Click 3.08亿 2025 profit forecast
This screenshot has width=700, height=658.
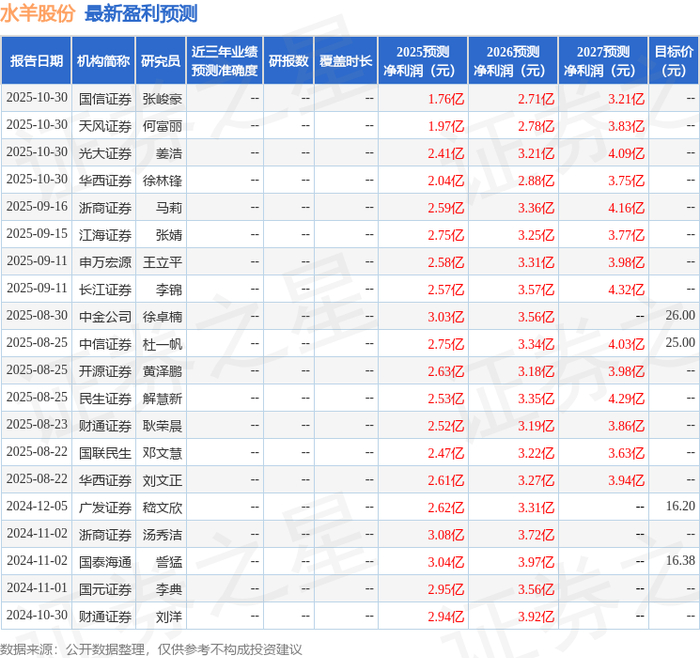click(x=446, y=535)
